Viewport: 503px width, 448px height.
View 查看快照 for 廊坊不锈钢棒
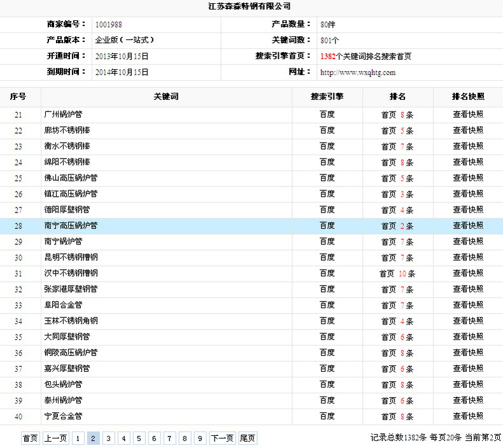click(x=468, y=130)
